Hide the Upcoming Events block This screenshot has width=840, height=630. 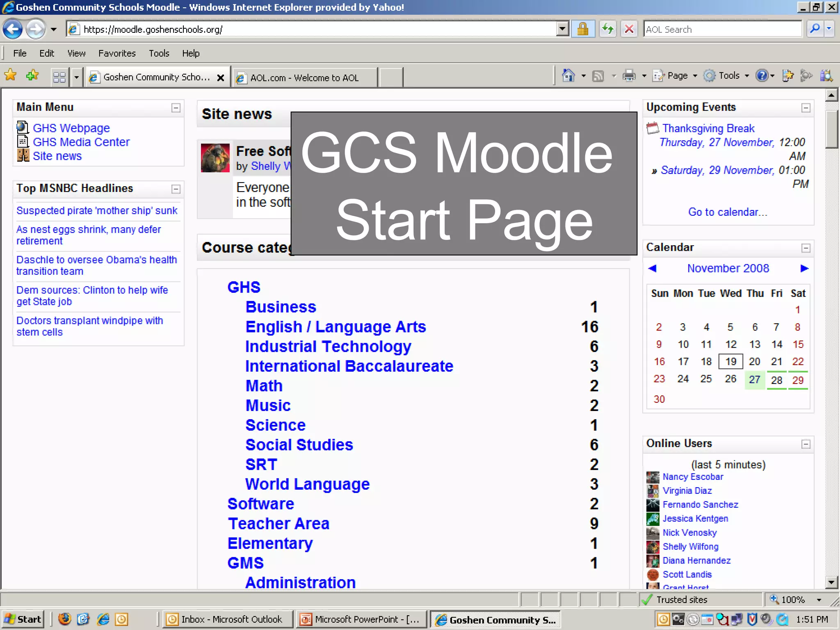[806, 108]
